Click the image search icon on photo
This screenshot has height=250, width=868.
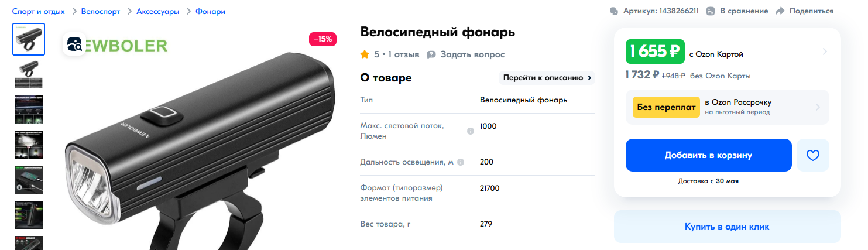pos(75,45)
